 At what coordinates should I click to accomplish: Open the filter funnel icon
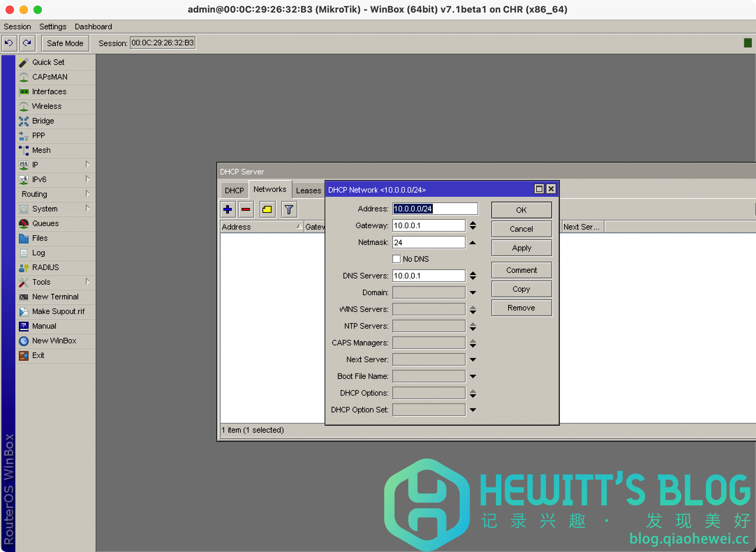click(x=289, y=209)
